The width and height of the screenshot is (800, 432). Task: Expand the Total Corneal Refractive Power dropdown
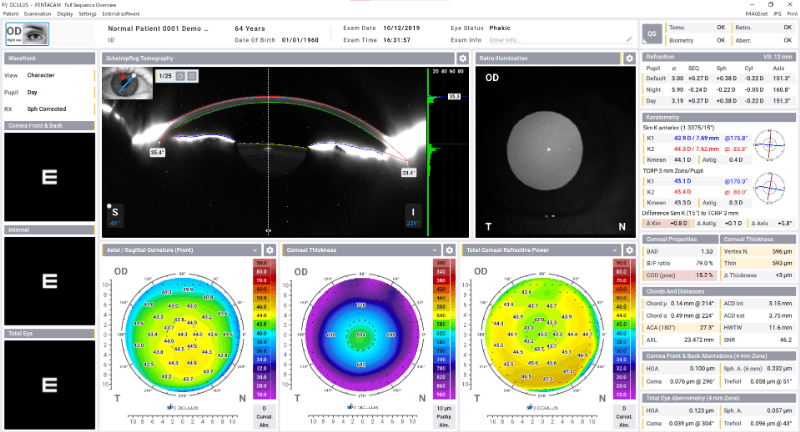click(x=614, y=250)
